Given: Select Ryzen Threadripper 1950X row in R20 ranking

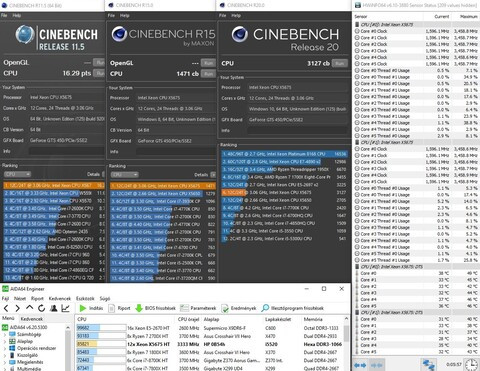Looking at the screenshot, I should coord(284,169).
